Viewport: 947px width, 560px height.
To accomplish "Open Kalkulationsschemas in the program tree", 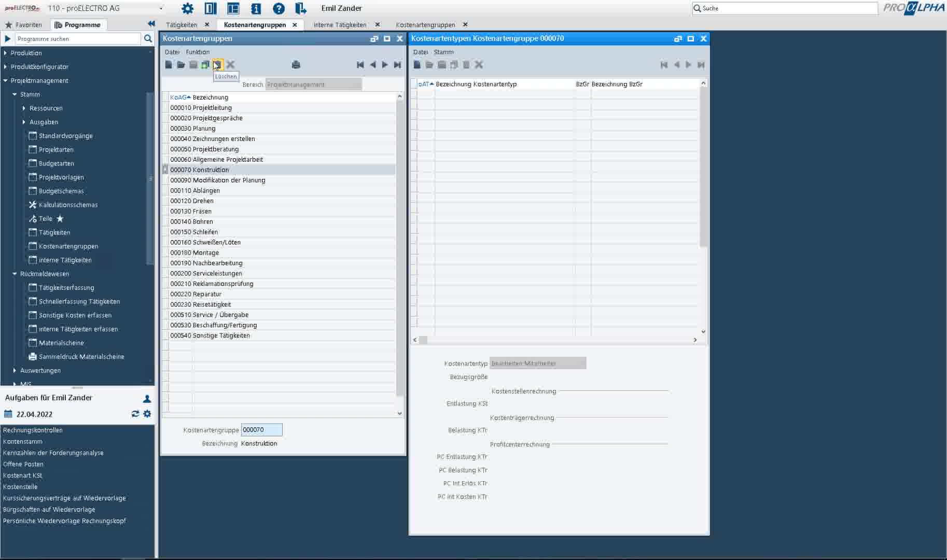I will (x=68, y=205).
